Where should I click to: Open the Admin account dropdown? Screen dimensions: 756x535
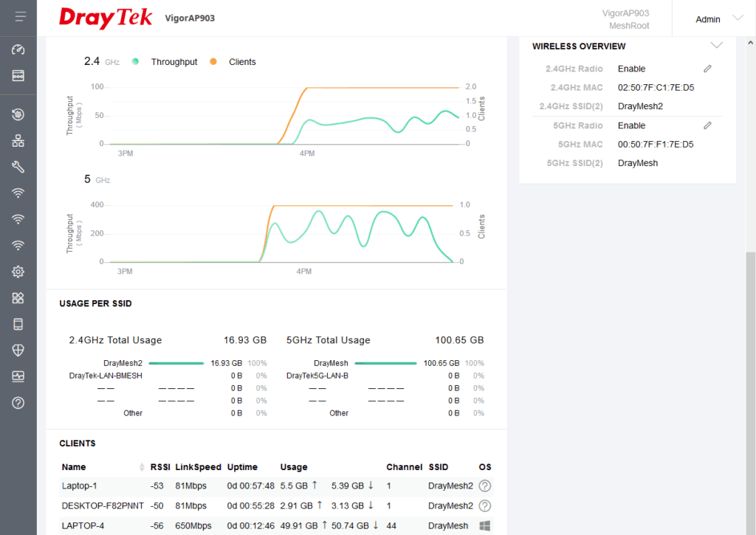716,19
